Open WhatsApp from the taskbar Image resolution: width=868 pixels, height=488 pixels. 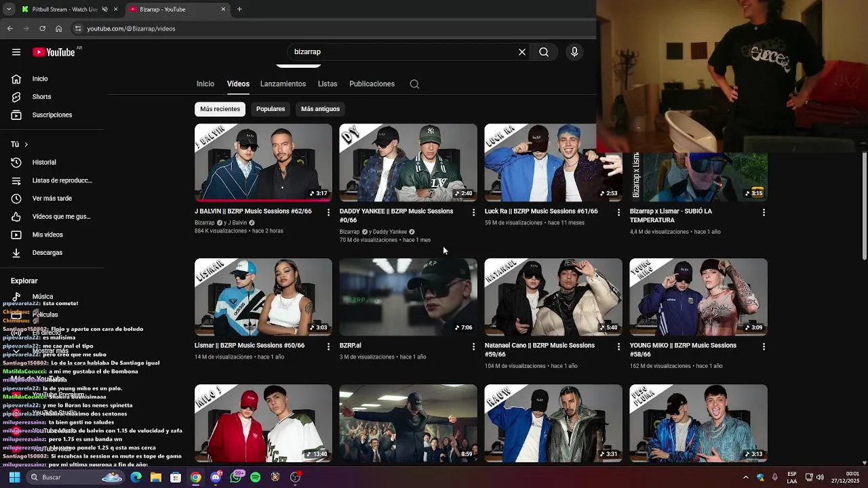(235, 477)
